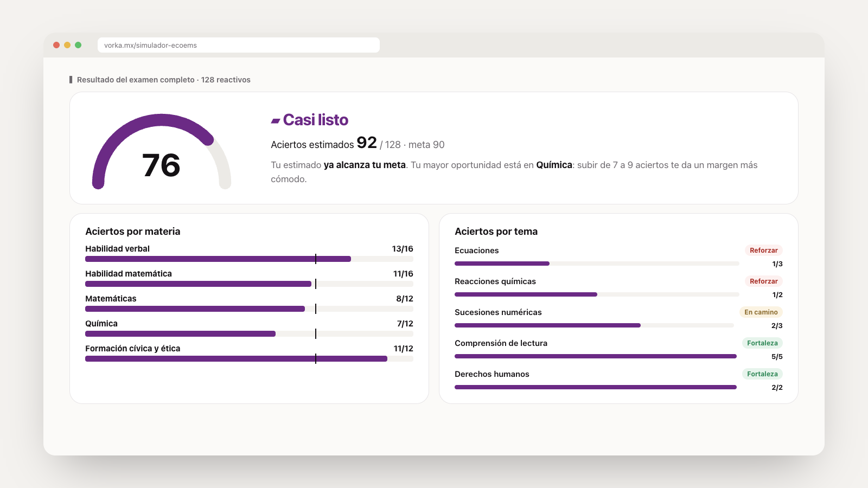Viewport: 868px width, 488px height.
Task: Click the Fortaleza badge for Comprensión de lectura
Action: (762, 343)
